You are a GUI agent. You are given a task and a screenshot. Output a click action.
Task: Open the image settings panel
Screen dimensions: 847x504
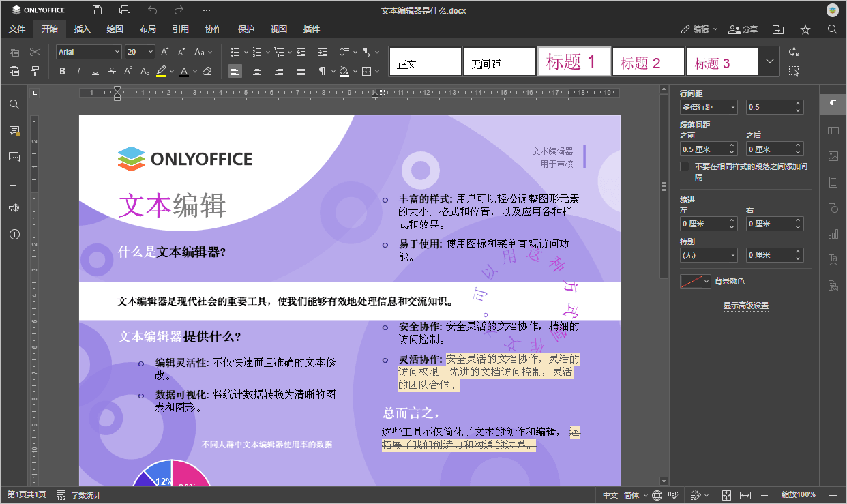click(x=833, y=156)
